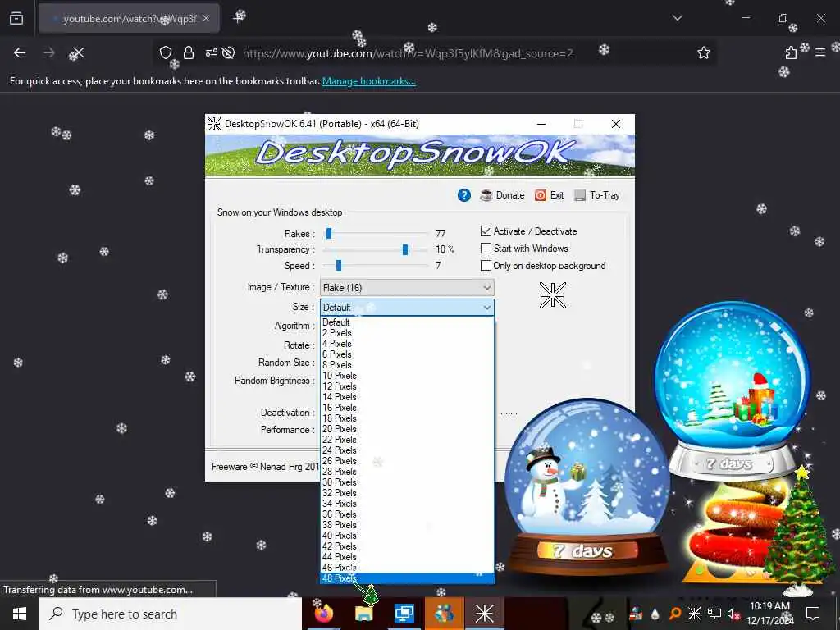Open the site permissions icon in the address bar
This screenshot has height=630, width=840.
pyautogui.click(x=211, y=52)
